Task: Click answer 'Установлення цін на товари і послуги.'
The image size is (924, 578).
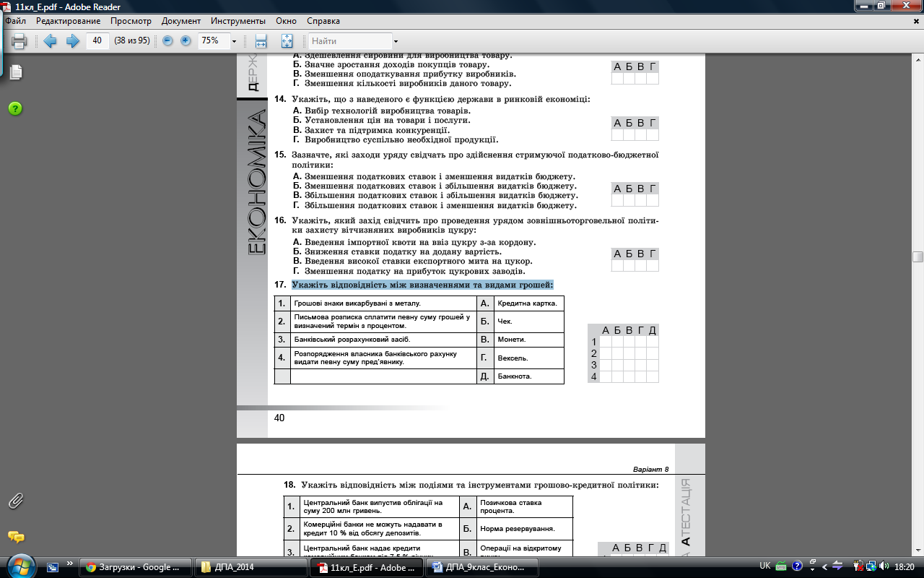Action: 387,121
